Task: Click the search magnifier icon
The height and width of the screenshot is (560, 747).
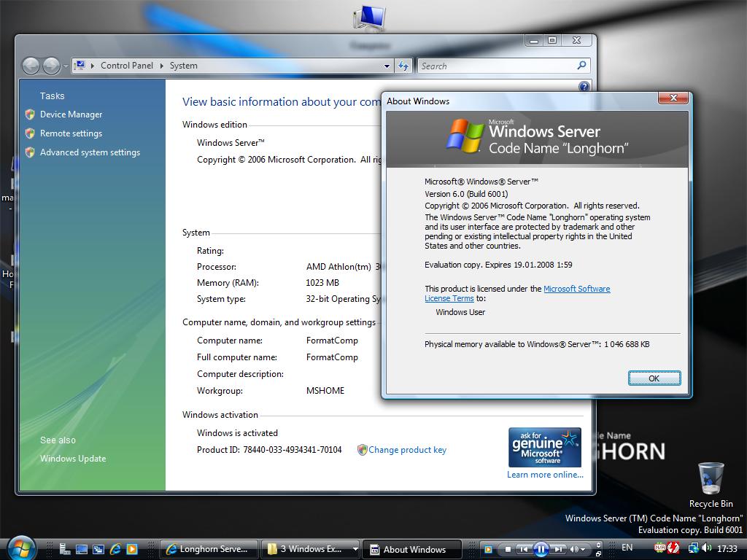Action: coord(581,66)
